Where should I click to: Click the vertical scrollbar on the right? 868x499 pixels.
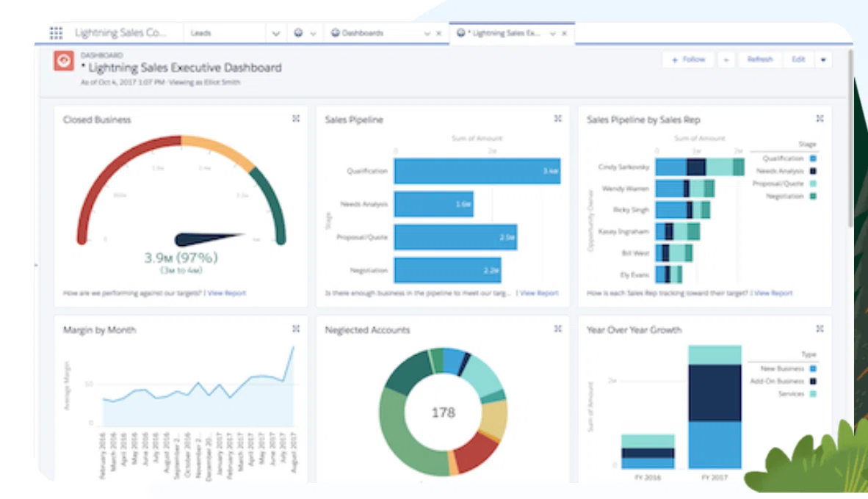[x=850, y=138]
